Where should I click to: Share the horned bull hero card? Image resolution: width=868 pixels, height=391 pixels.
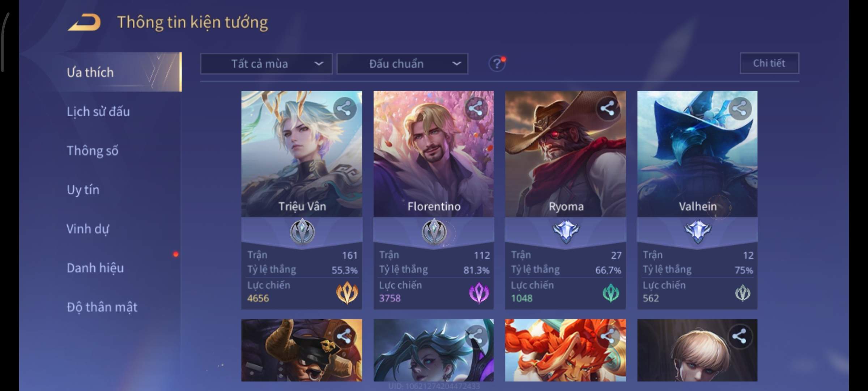[x=344, y=336]
